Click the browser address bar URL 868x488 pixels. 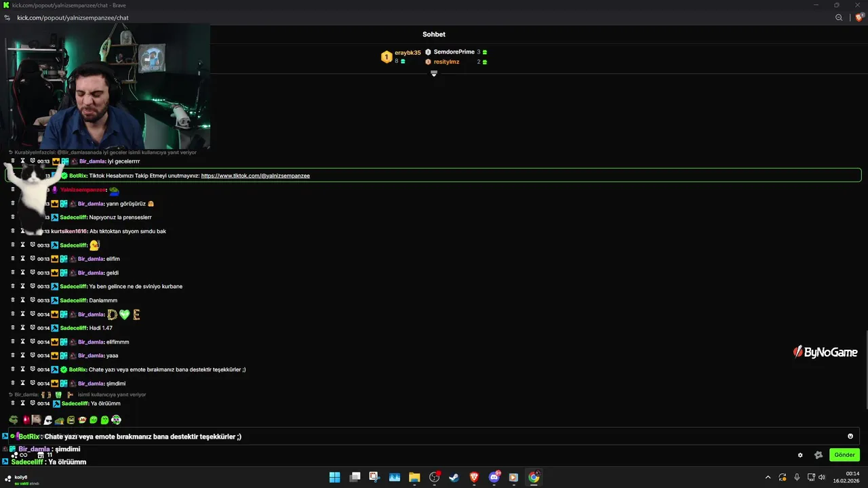coord(73,18)
